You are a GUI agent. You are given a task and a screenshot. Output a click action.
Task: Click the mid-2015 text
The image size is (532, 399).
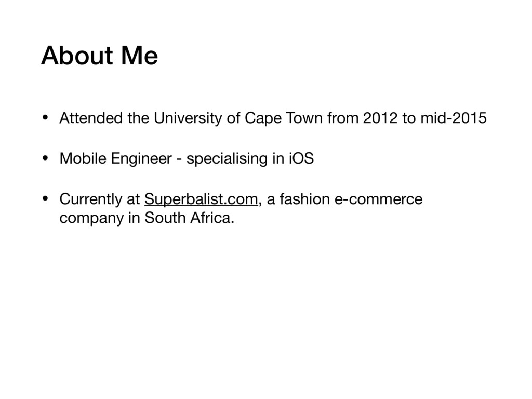pyautogui.click(x=454, y=118)
